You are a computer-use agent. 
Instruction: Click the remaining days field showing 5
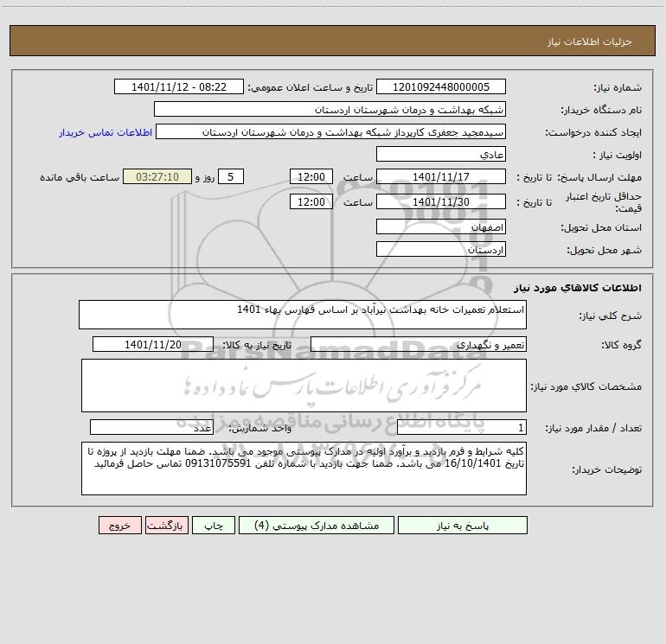pyautogui.click(x=231, y=176)
